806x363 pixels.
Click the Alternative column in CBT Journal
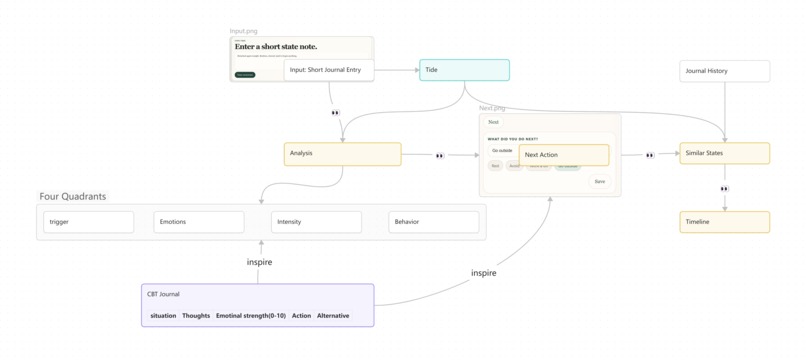333,316
